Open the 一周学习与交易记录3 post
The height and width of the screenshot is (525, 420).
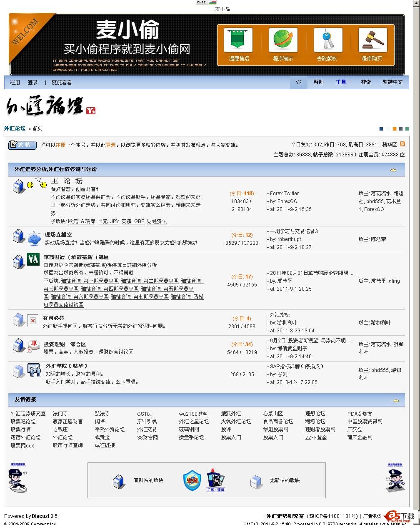click(294, 231)
